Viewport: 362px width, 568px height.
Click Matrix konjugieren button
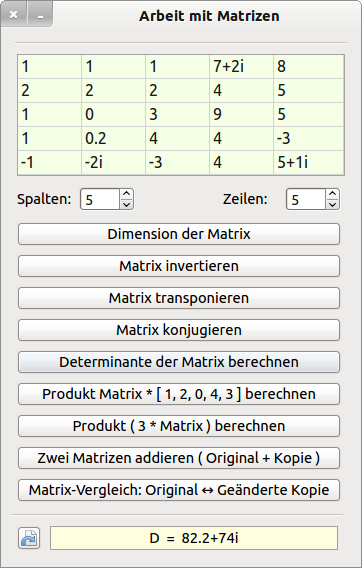pos(179,330)
